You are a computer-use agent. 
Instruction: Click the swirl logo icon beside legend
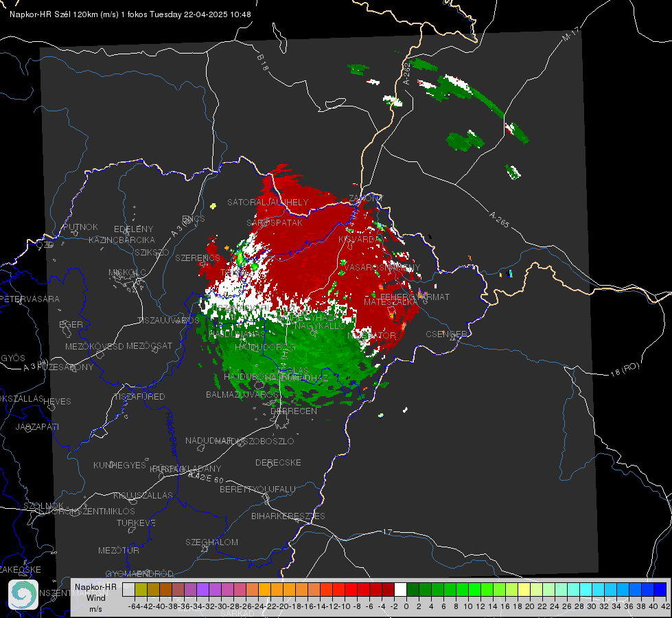[23, 595]
